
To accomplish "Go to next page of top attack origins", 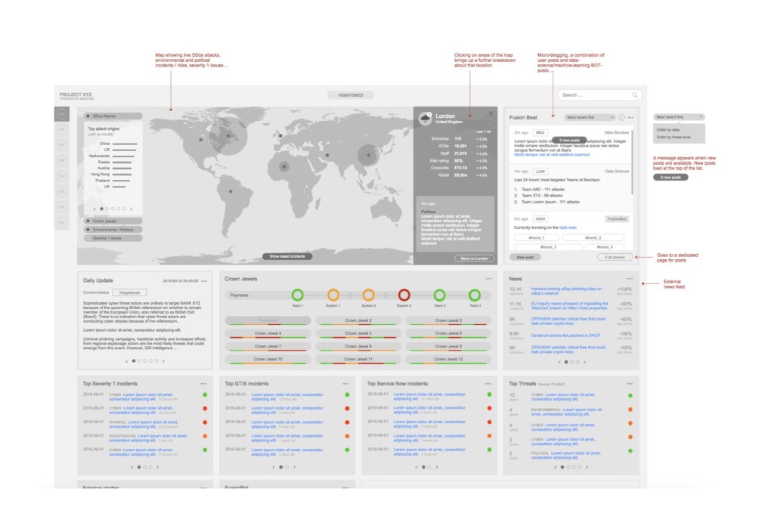I will pos(132,209).
